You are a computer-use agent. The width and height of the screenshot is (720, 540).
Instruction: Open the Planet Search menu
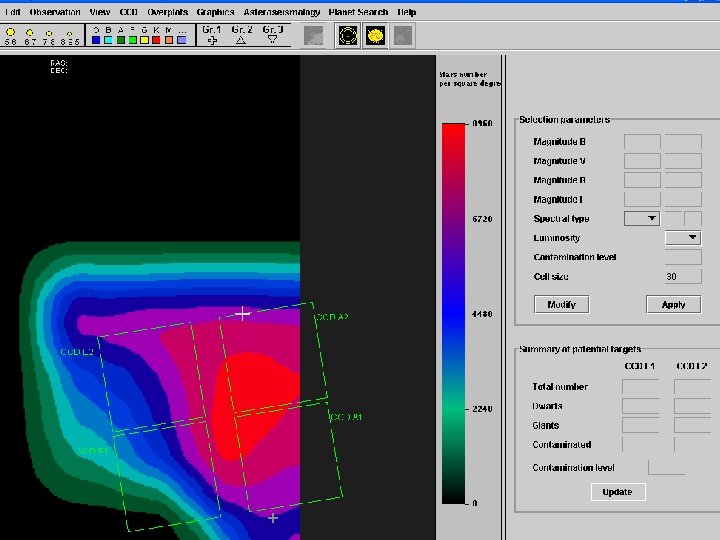pyautogui.click(x=359, y=12)
